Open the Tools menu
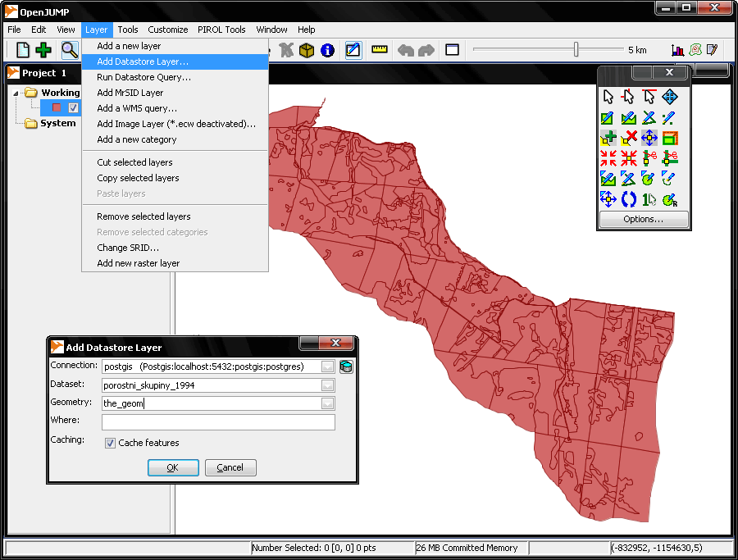 128,30
